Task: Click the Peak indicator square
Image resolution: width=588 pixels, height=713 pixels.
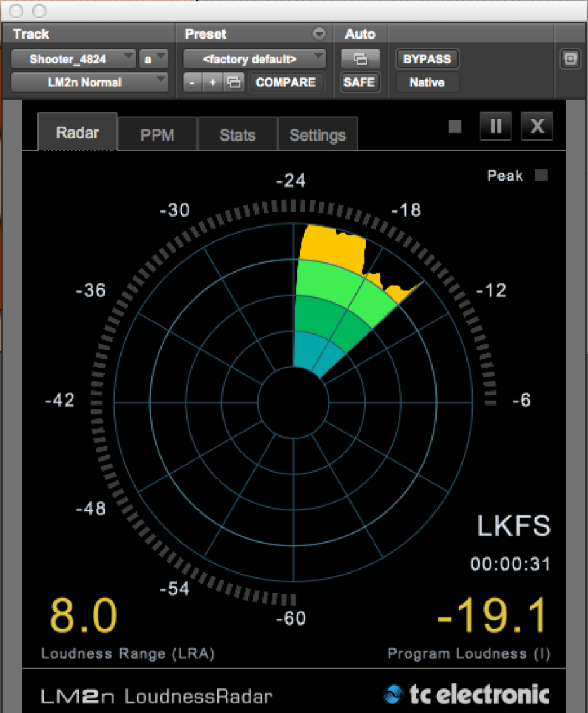Action: 541,175
